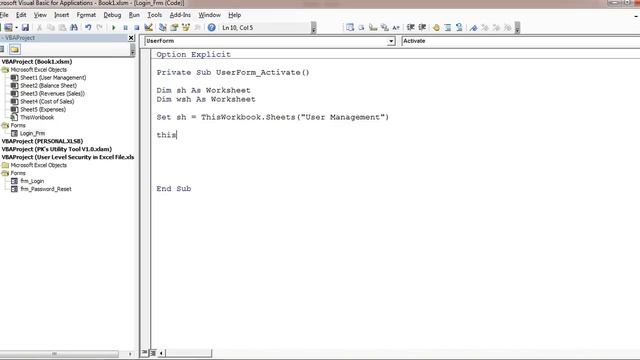Select Sheet3 (Revenues (Sales)) module
640x360 pixels.
pyautogui.click(x=53, y=93)
